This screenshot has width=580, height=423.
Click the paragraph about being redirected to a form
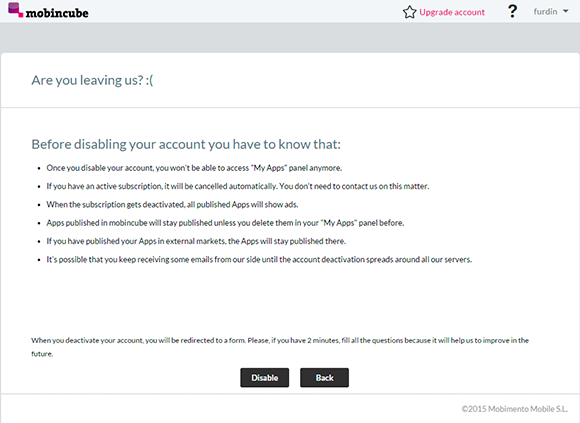(x=280, y=347)
